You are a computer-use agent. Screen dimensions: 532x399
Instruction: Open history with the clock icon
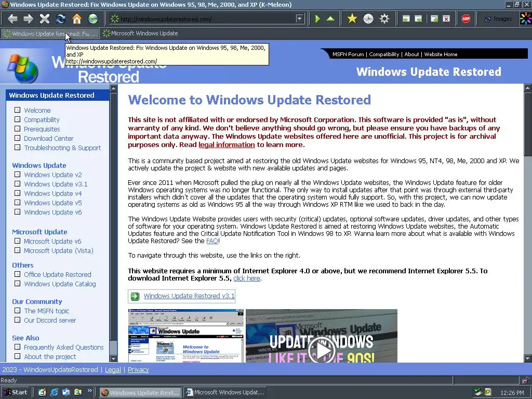coord(368,19)
